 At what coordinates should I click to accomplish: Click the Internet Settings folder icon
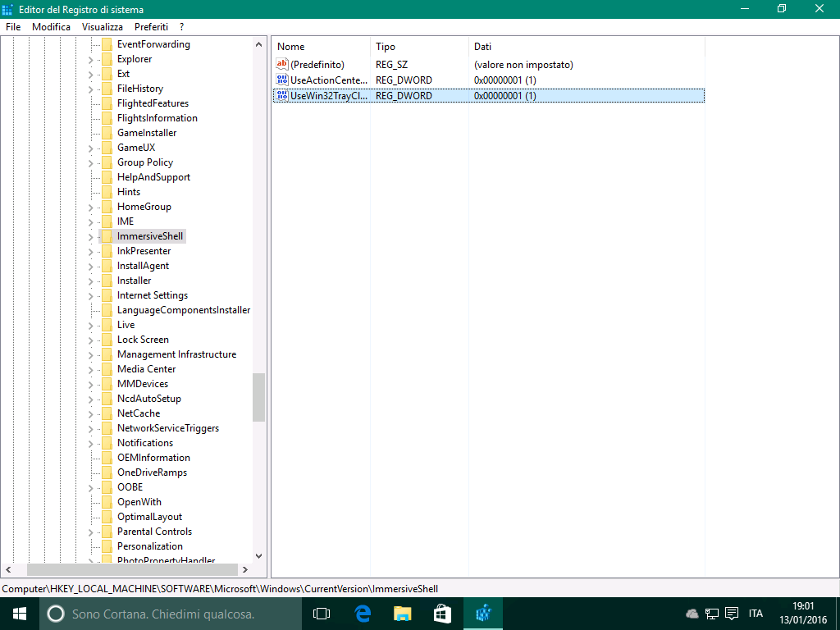(107, 295)
